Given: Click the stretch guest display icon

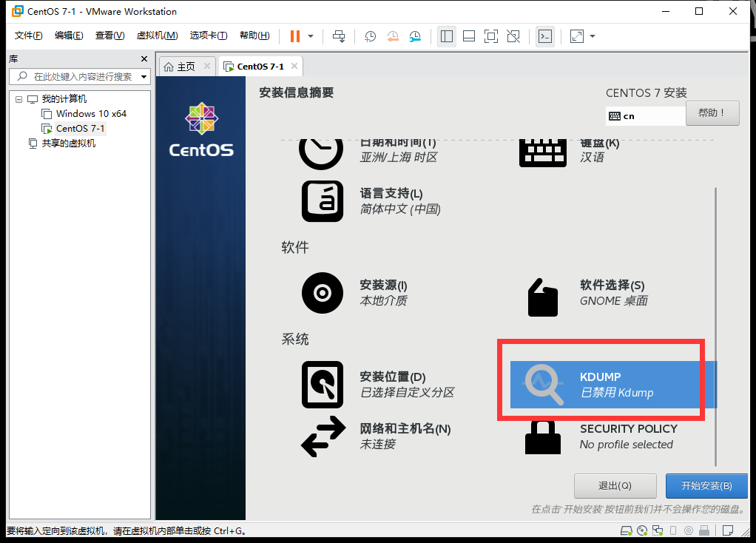Looking at the screenshot, I should click(577, 36).
